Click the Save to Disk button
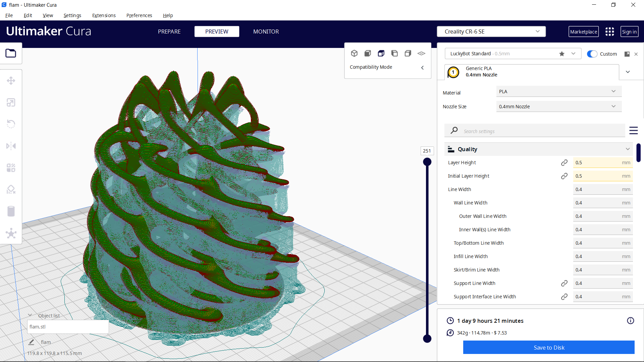Image resolution: width=644 pixels, height=362 pixels. (549, 348)
